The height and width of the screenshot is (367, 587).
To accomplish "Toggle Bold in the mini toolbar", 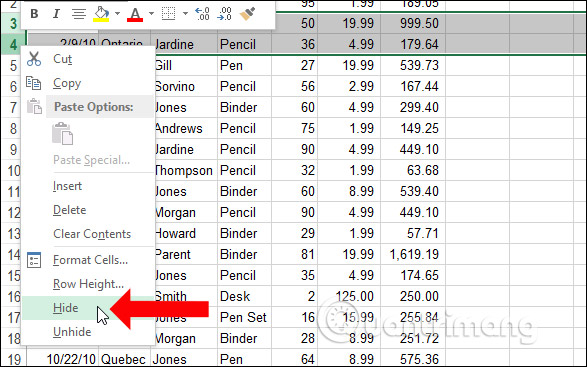I will (x=34, y=14).
